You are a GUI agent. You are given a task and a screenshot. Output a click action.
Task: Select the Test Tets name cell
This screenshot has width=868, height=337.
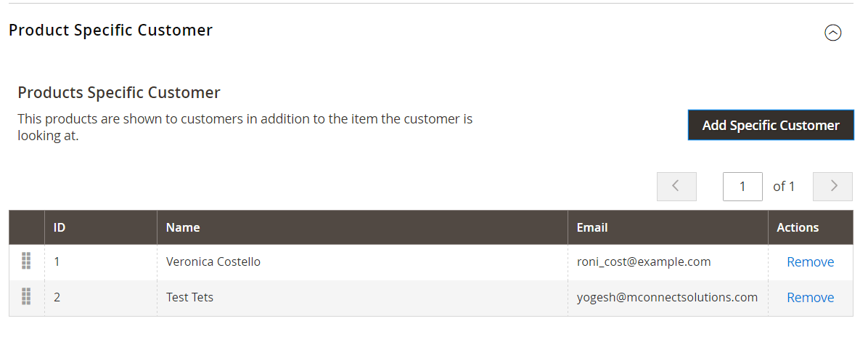click(x=189, y=297)
